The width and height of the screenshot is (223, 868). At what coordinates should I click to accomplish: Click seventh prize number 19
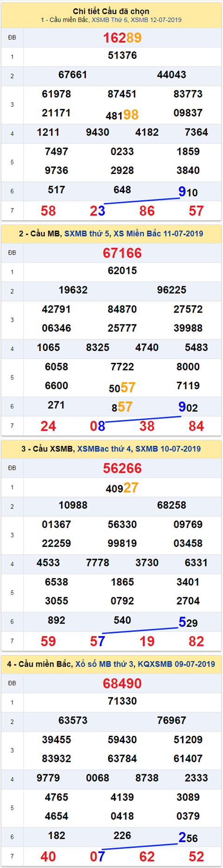click(x=147, y=642)
